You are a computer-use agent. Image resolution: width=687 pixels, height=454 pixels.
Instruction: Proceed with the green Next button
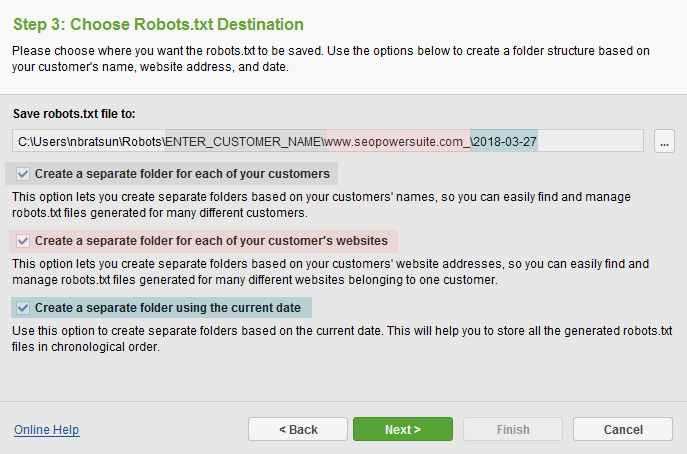(403, 429)
